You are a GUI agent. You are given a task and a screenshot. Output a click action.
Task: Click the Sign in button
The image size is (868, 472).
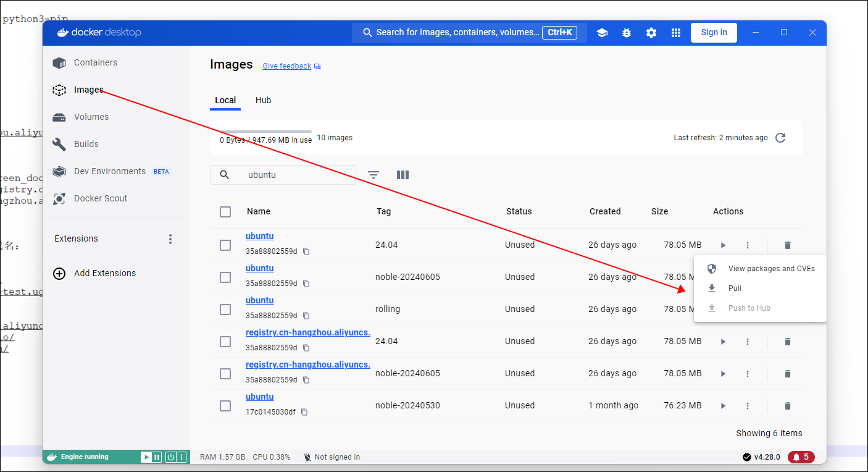714,33
